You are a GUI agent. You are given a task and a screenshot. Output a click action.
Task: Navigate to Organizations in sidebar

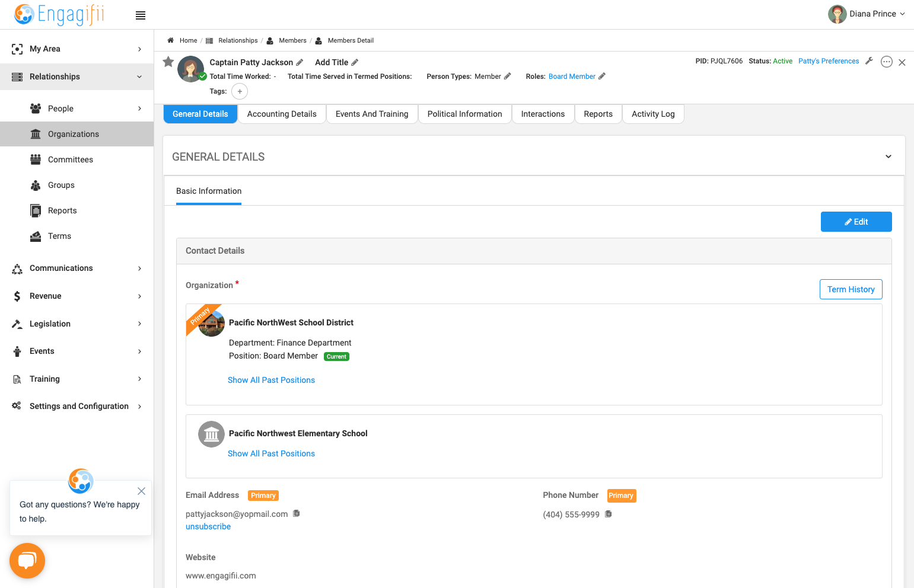click(77, 134)
